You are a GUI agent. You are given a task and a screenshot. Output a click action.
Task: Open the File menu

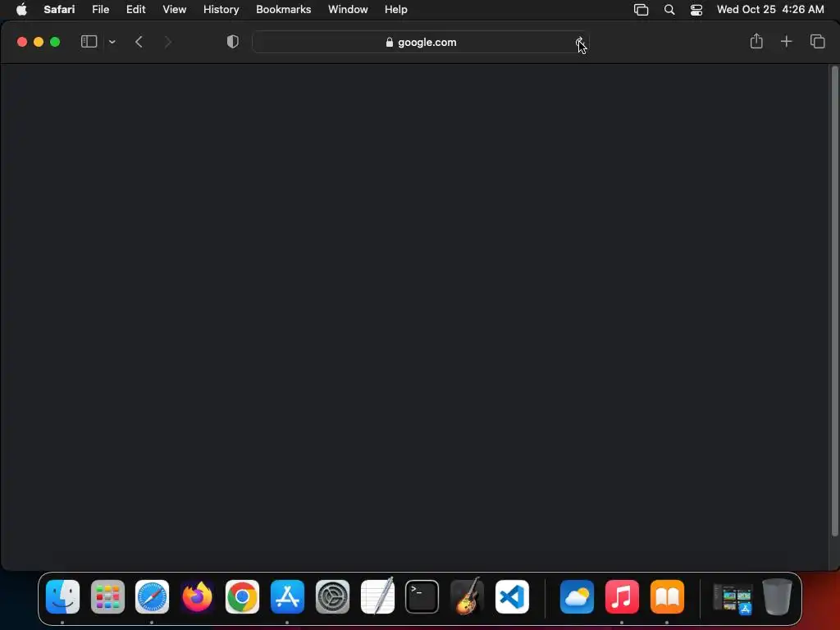click(x=101, y=10)
